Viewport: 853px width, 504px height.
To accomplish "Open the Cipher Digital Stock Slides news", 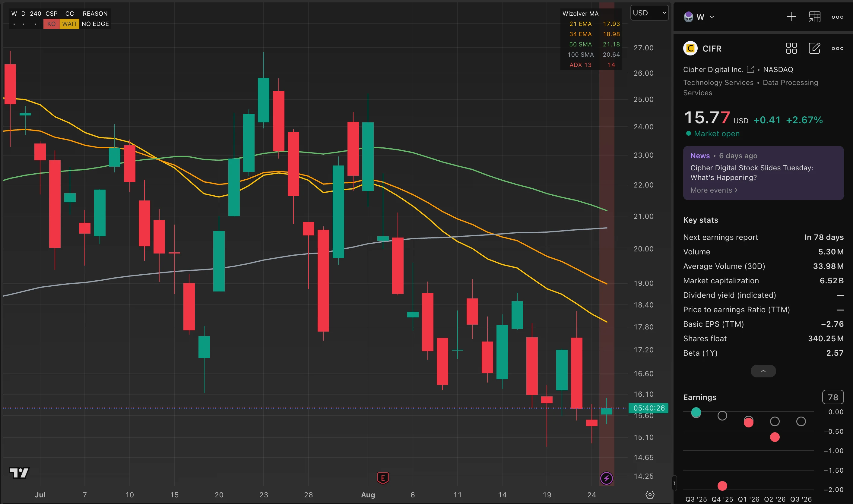I will pos(752,172).
